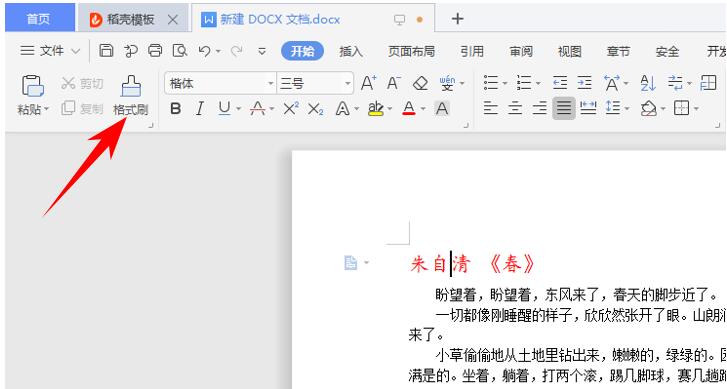The height and width of the screenshot is (389, 727).
Task: Apply red font color
Action: (408, 108)
